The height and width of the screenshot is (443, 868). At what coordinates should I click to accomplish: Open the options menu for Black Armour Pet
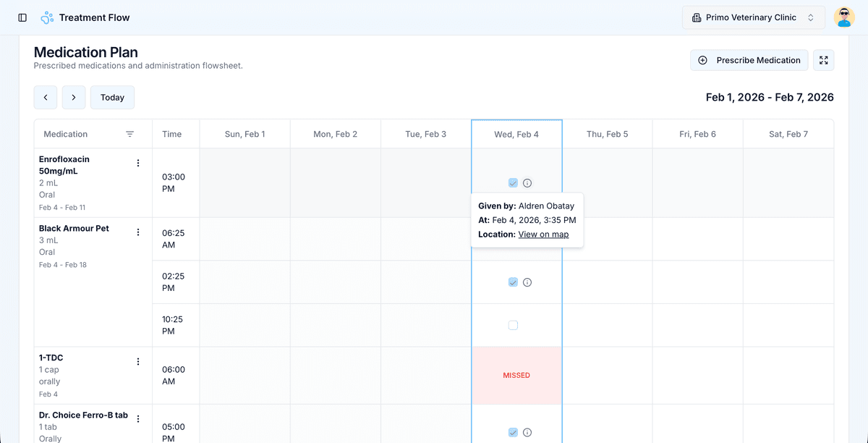tap(138, 231)
